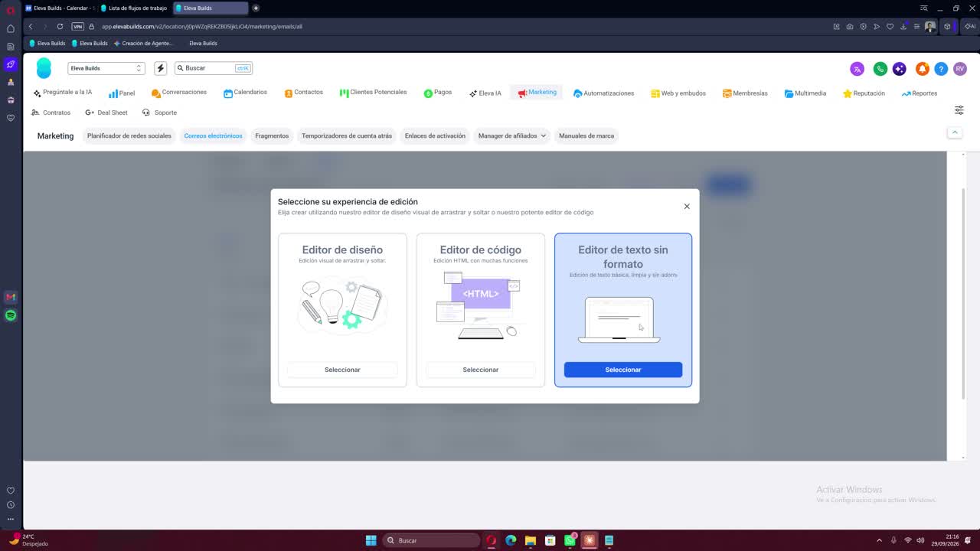Viewport: 980px width, 551px height.
Task: Open the Contactos navigation link
Action: [x=303, y=93]
